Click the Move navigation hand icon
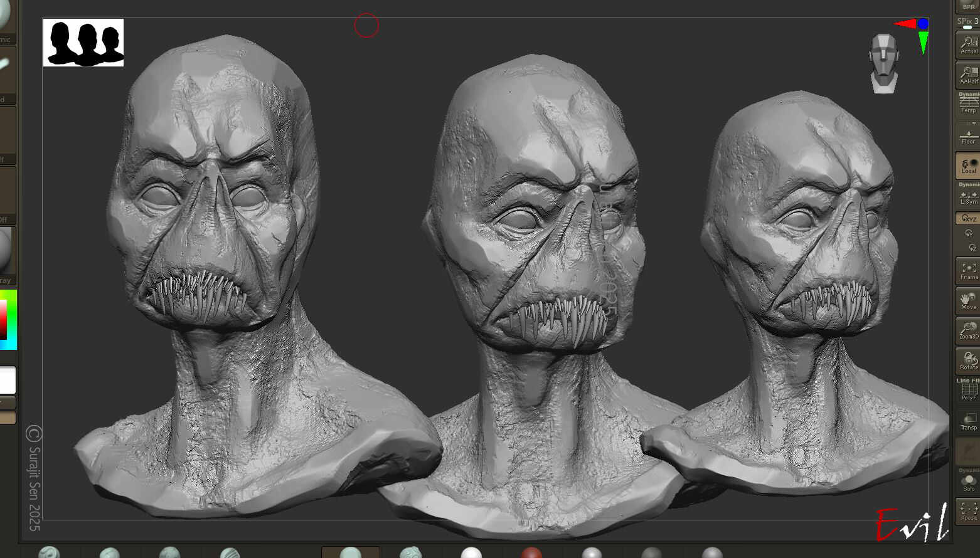 tap(967, 300)
